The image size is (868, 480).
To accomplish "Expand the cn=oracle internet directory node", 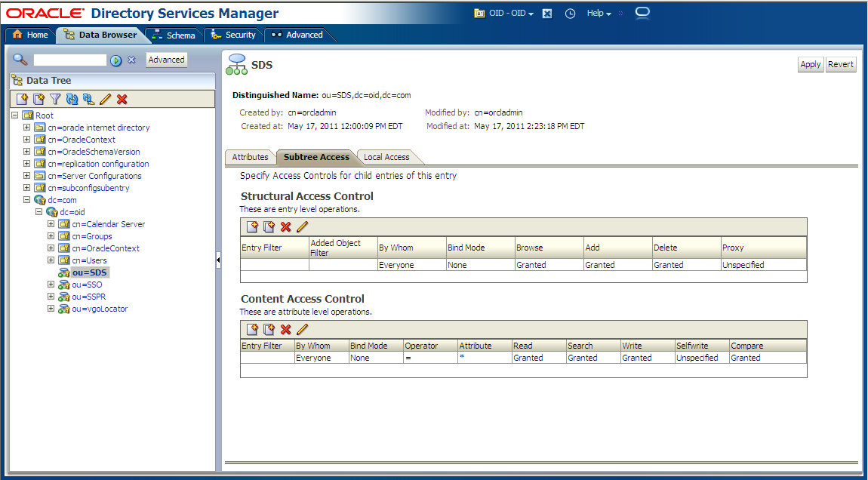I will (26, 128).
